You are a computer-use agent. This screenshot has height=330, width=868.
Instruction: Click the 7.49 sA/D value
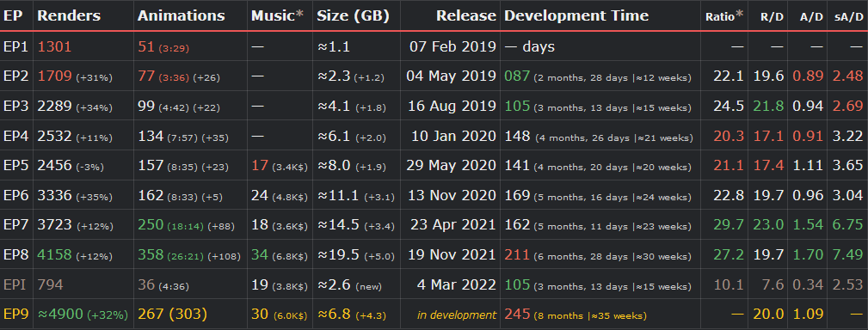click(x=847, y=255)
